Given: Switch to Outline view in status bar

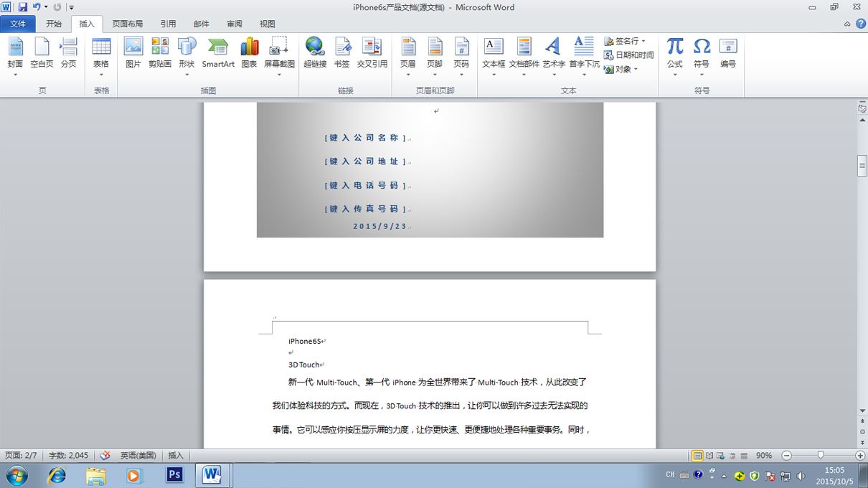Looking at the screenshot, I should (x=732, y=455).
